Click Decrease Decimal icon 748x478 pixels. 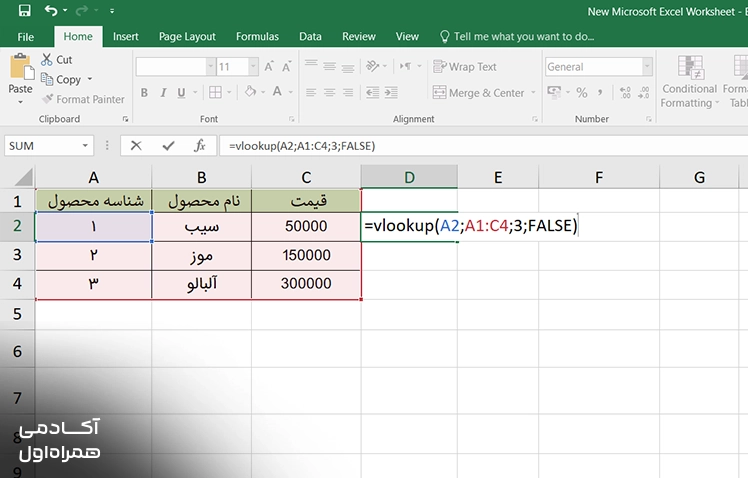pos(644,92)
